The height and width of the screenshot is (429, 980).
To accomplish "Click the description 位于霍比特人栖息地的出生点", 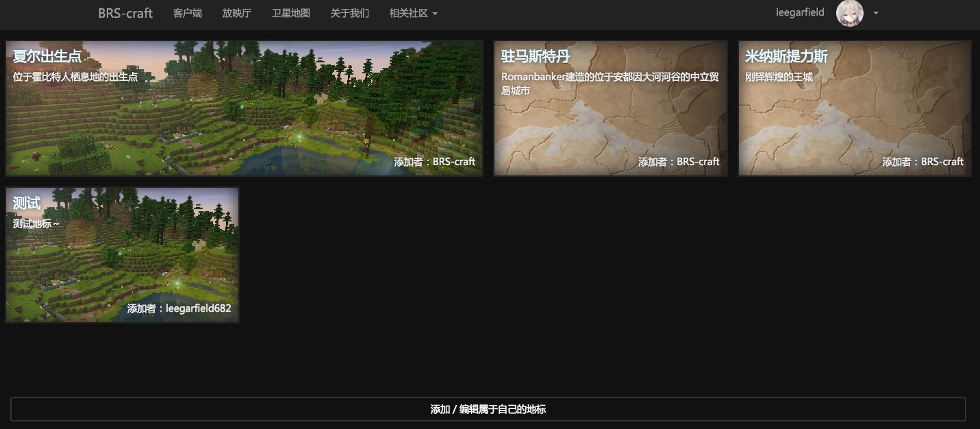I will 75,77.
